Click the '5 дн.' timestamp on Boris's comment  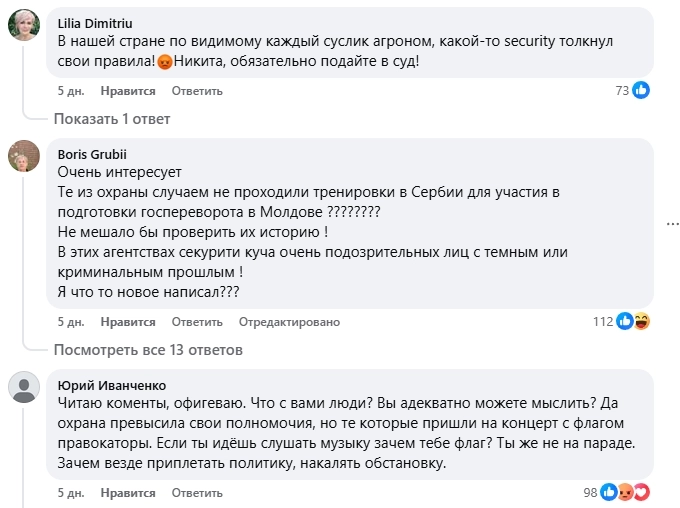71,322
